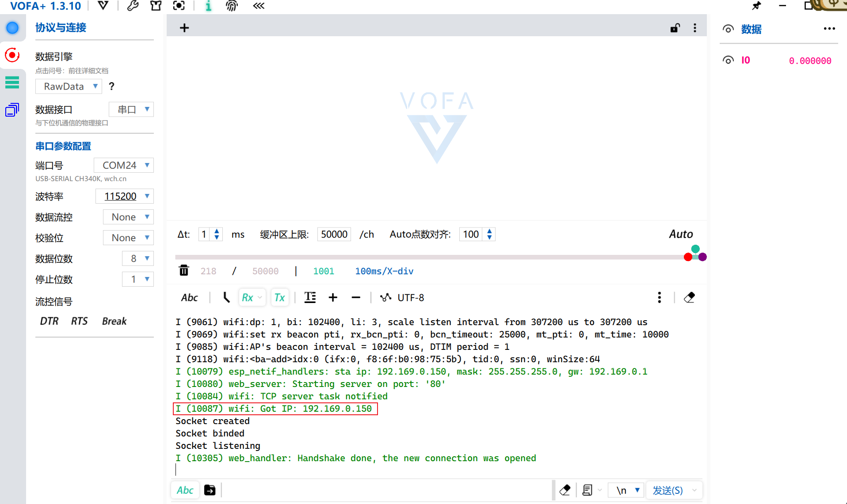The width and height of the screenshot is (847, 504).
Task: Pin the window with pushpin icon
Action: coord(756,6)
